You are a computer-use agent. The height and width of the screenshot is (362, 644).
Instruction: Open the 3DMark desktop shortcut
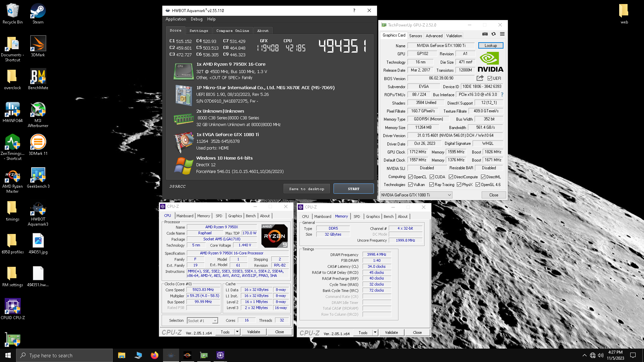click(x=38, y=46)
